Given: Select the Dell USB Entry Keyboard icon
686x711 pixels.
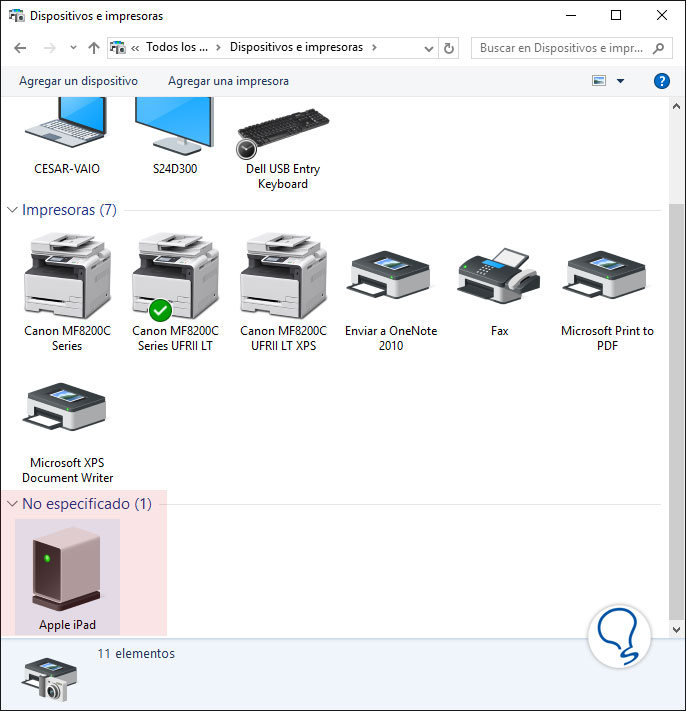Looking at the screenshot, I should [x=283, y=133].
